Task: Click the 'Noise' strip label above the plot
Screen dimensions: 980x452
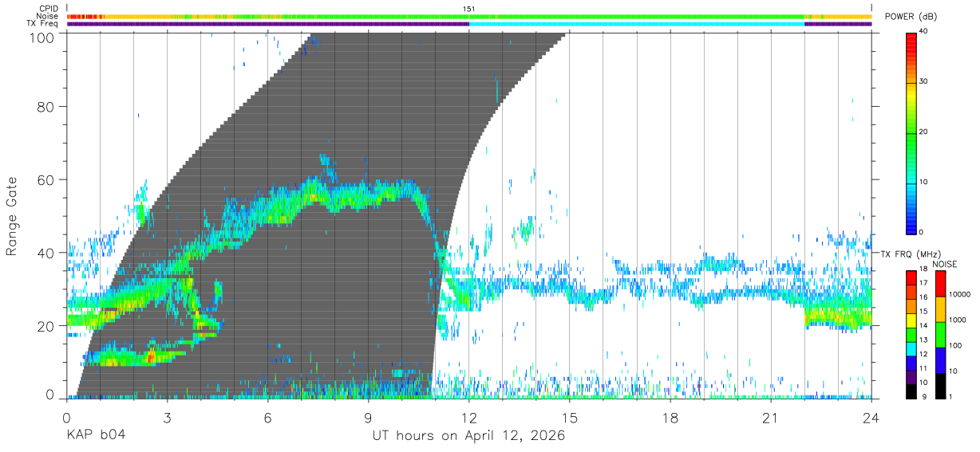Action: (x=47, y=16)
